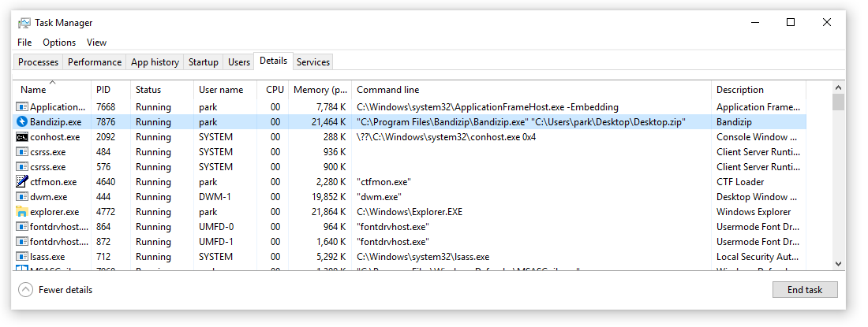Screen dimensions: 868x327
Task: Click the conhost.exe console icon
Action: pyautogui.click(x=22, y=137)
